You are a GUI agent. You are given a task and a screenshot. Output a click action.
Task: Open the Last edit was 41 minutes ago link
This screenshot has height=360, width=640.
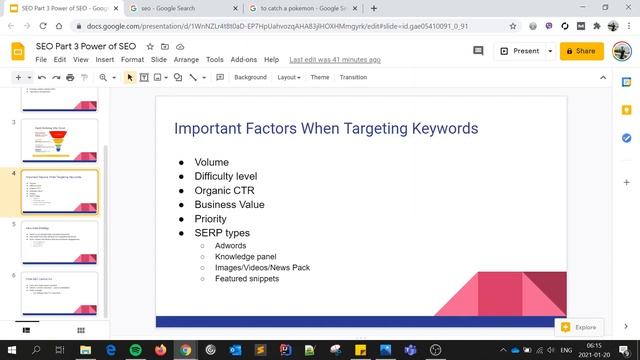335,60
